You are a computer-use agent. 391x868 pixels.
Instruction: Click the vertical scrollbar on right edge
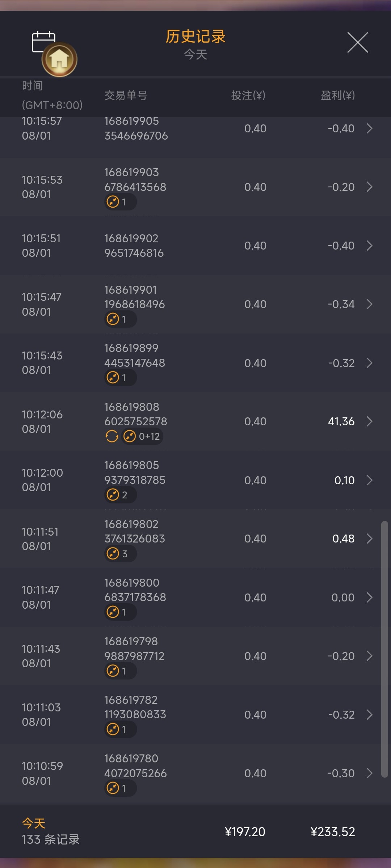(x=384, y=647)
